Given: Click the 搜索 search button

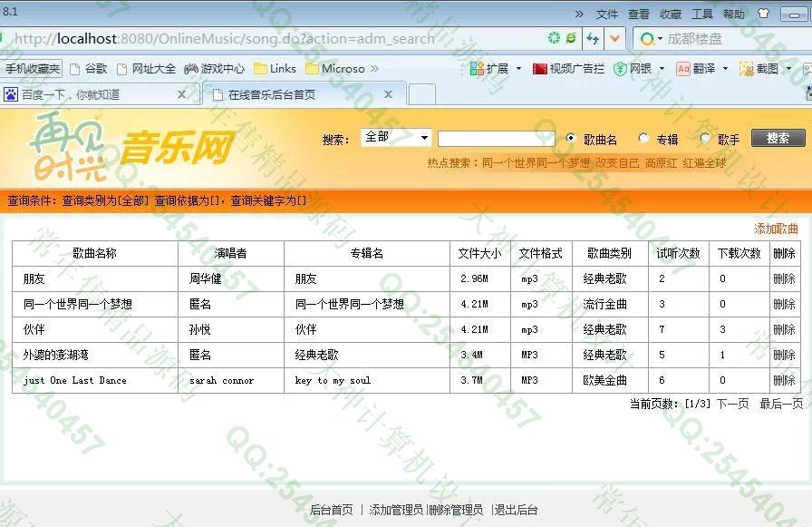Looking at the screenshot, I should [x=778, y=138].
